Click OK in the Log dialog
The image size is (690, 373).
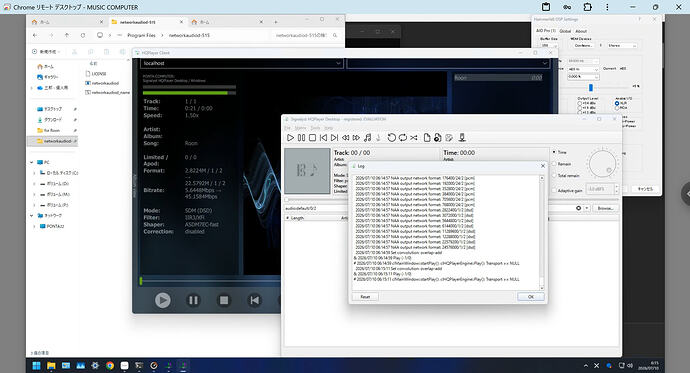531,297
